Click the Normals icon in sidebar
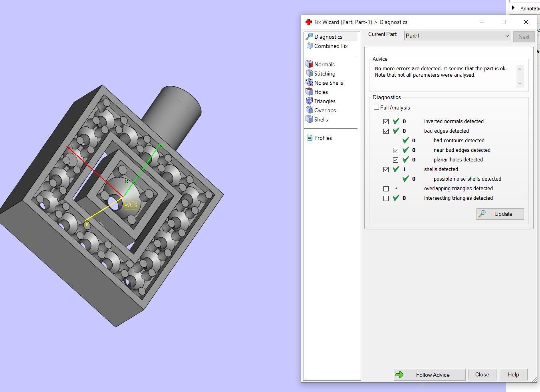The width and height of the screenshot is (540, 392). (309, 64)
